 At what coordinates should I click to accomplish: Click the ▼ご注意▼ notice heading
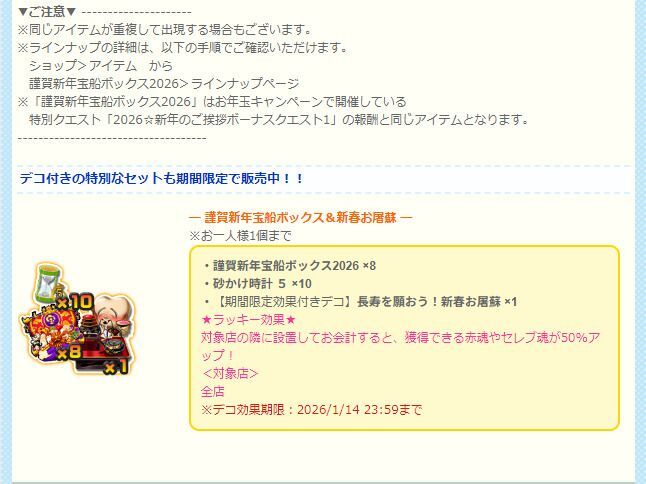47,12
